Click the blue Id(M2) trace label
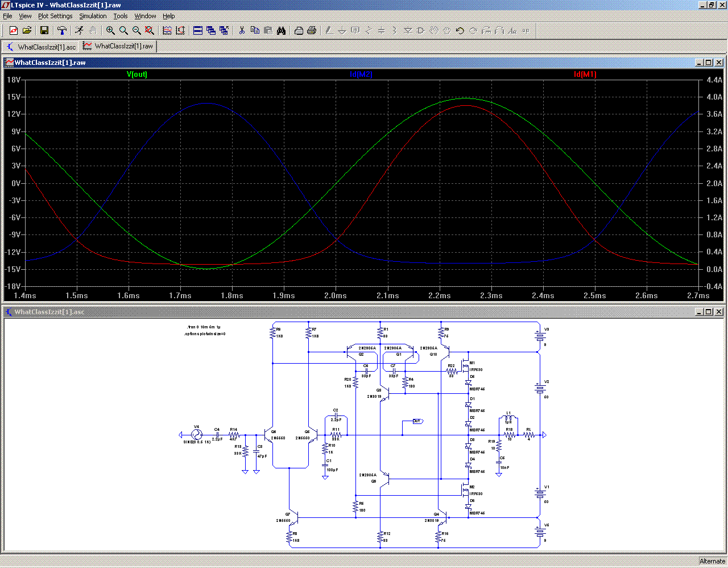728x568 pixels. [361, 75]
